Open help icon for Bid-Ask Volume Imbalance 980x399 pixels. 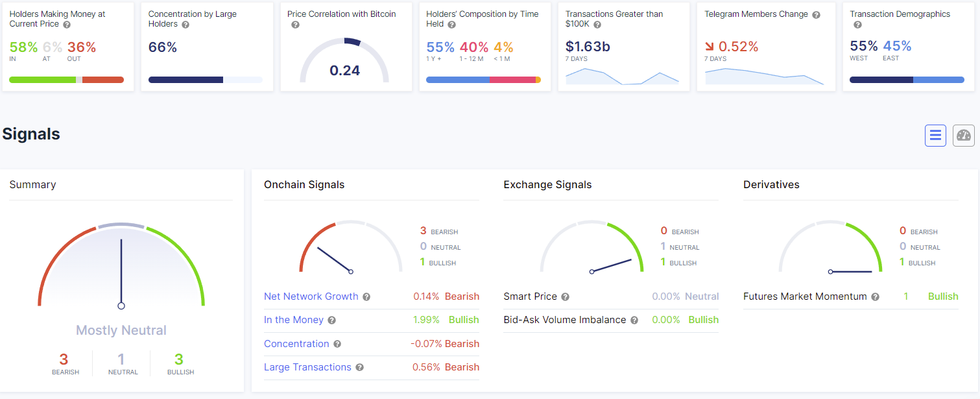tap(634, 320)
